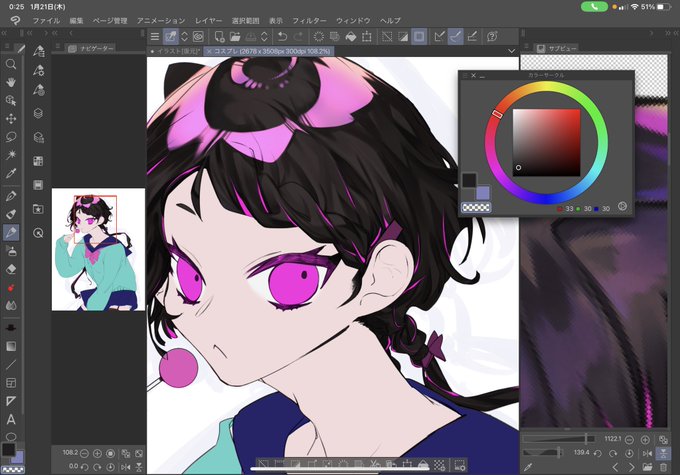680x475 pixels.
Task: Select the Ruler tool
Action: (x=11, y=401)
